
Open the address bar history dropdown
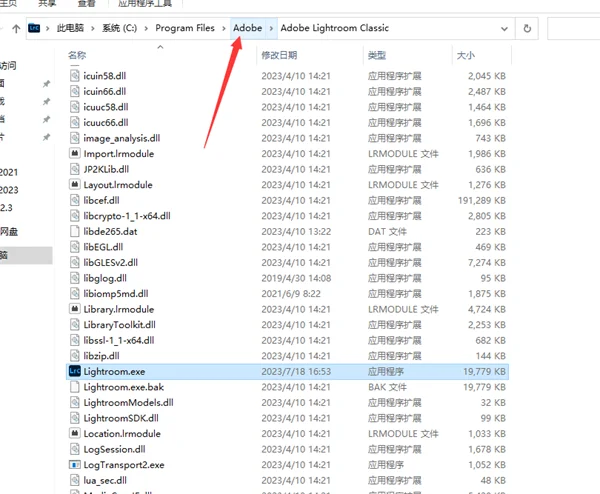click(504, 28)
